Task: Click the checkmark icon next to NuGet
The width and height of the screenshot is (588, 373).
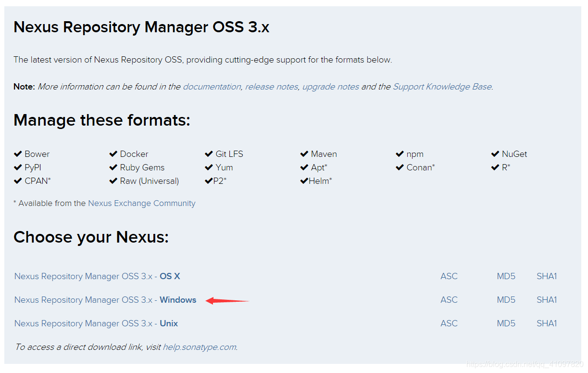Action: click(x=496, y=154)
